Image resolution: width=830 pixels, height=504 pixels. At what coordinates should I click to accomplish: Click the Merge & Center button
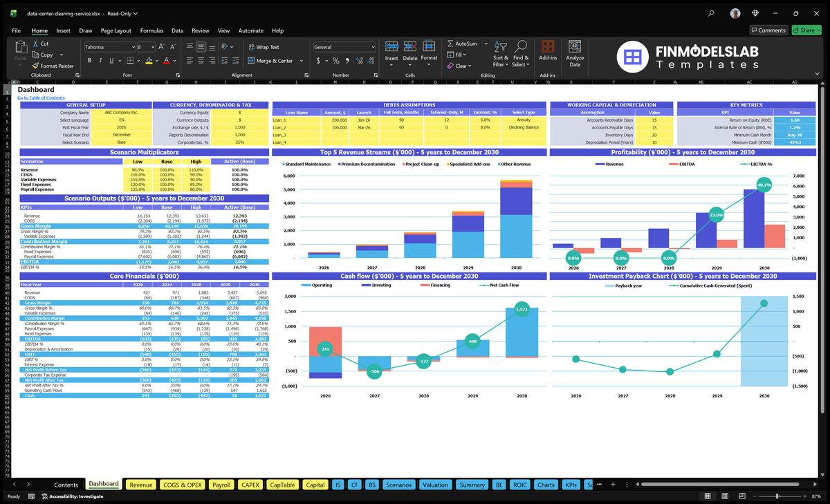tap(270, 61)
